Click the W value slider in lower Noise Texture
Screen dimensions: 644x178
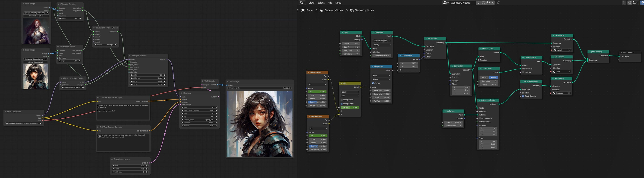click(x=318, y=136)
